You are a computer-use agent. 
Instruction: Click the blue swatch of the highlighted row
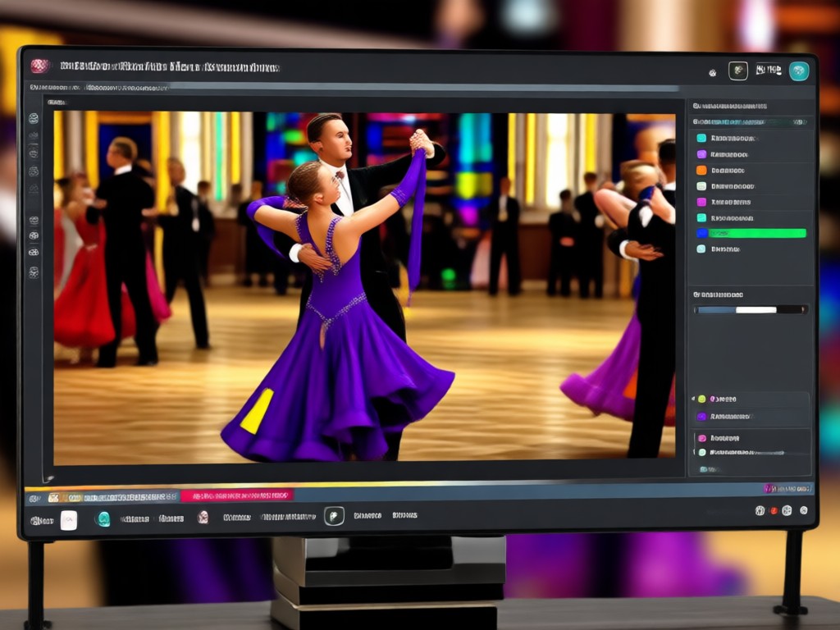[702, 233]
